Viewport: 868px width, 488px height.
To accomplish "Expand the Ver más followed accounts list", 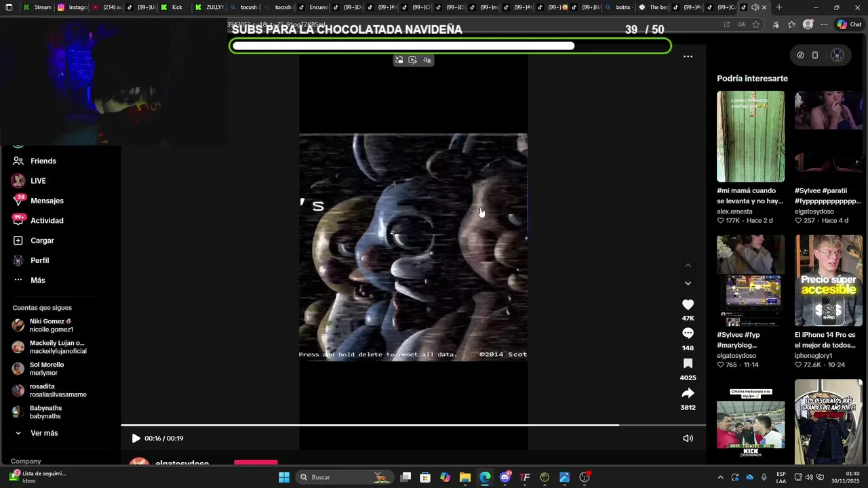I will coord(37,433).
